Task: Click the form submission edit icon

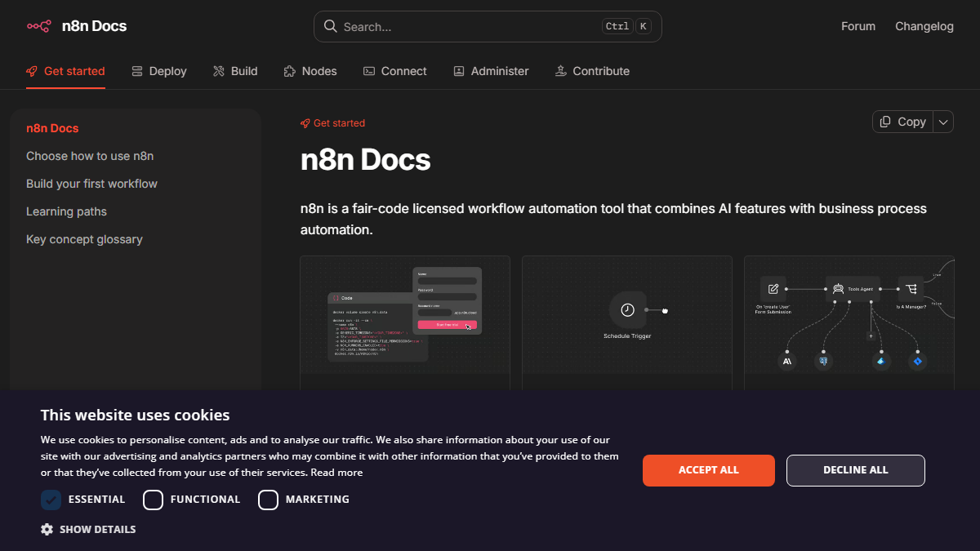Action: [773, 289]
